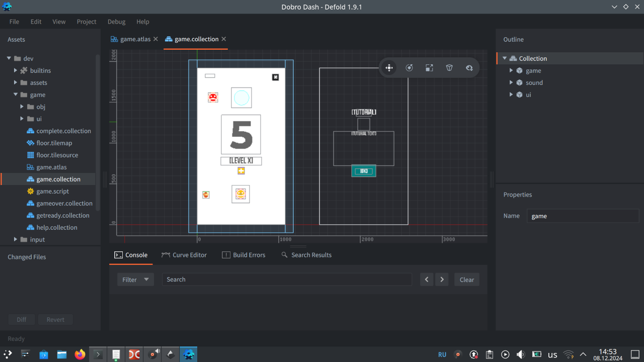The width and height of the screenshot is (644, 362).
Task: Expand the sound object in Outline
Action: coord(511,82)
